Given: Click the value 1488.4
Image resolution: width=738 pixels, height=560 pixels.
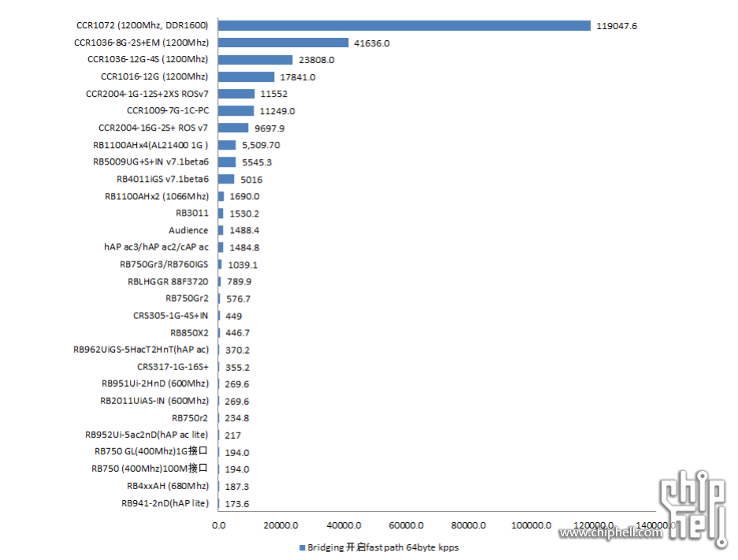Looking at the screenshot, I should tap(244, 230).
